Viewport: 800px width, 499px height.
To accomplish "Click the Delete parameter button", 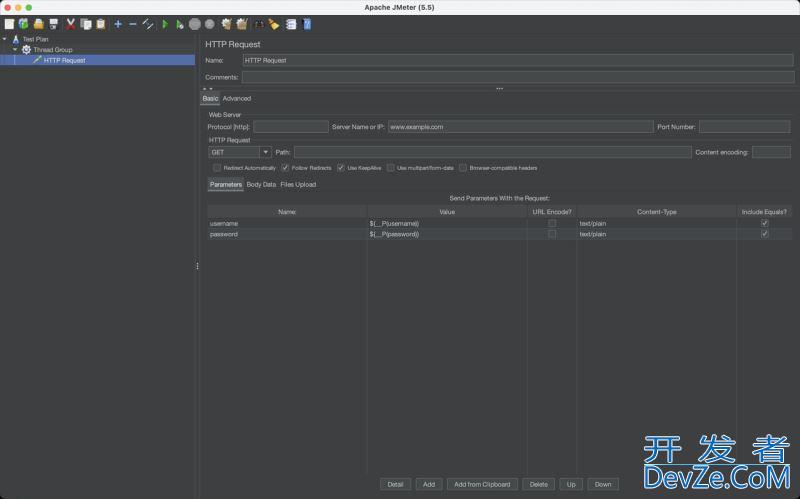I will point(538,484).
